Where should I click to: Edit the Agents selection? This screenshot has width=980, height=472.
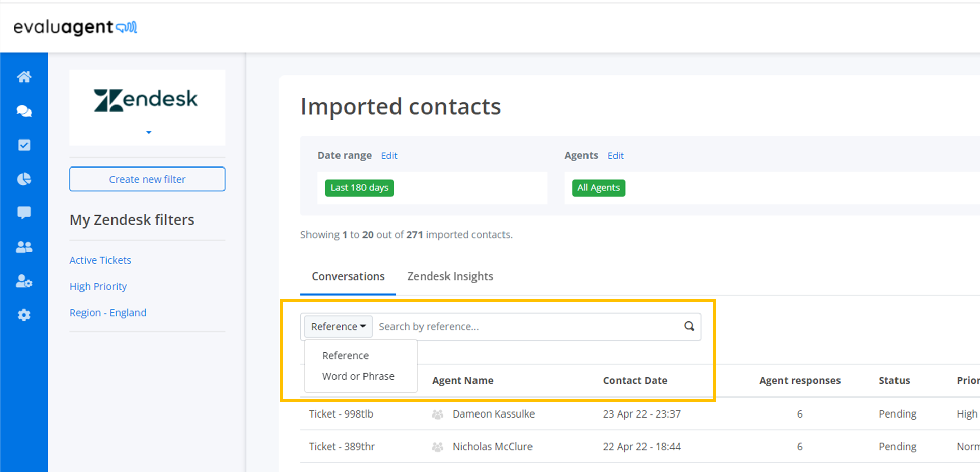pos(615,156)
